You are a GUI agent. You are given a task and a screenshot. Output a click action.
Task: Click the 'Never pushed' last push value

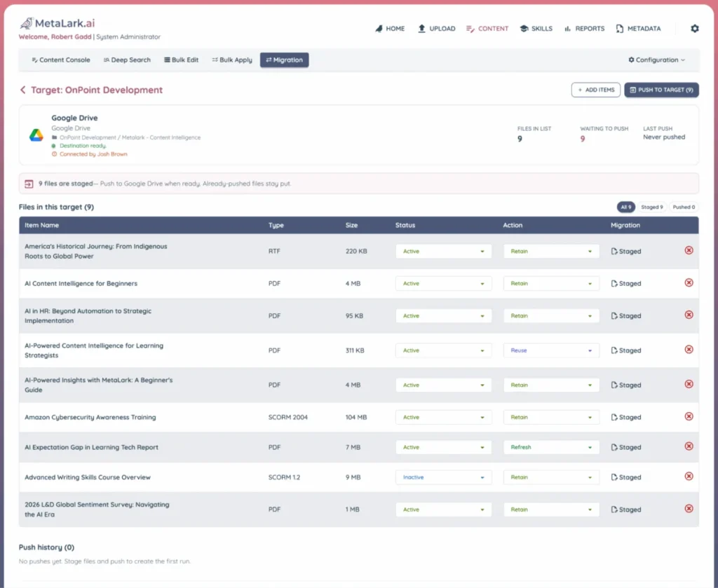coord(664,137)
